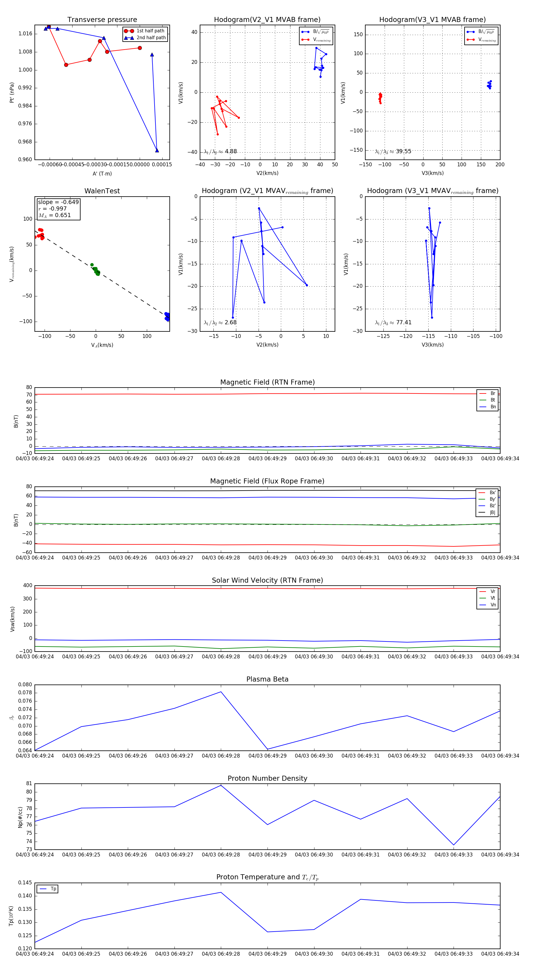
Task: Click the λ1/λ2 ≈ 4.88 annotation
Action: 220,151
